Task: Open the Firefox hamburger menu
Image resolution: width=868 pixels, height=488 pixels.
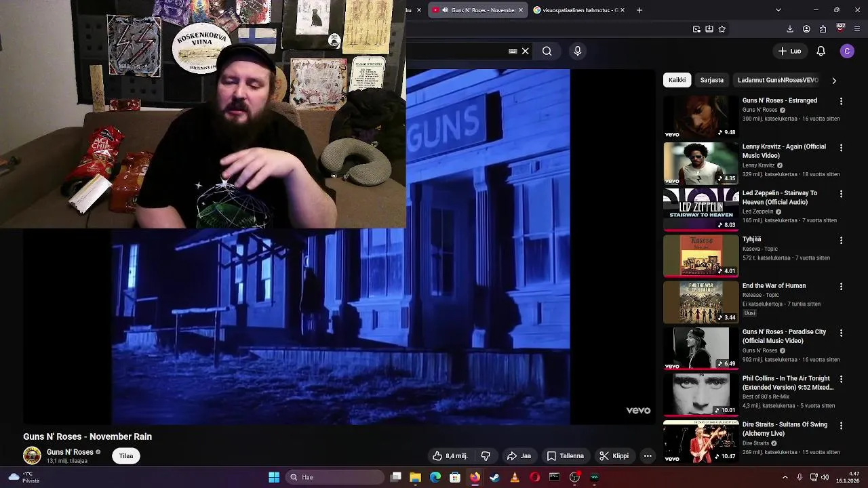Action: tap(857, 29)
